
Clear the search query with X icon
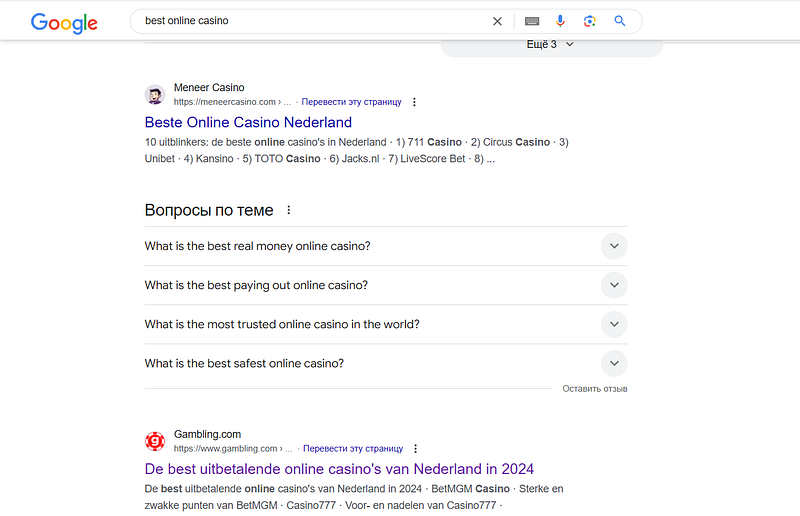coord(497,21)
